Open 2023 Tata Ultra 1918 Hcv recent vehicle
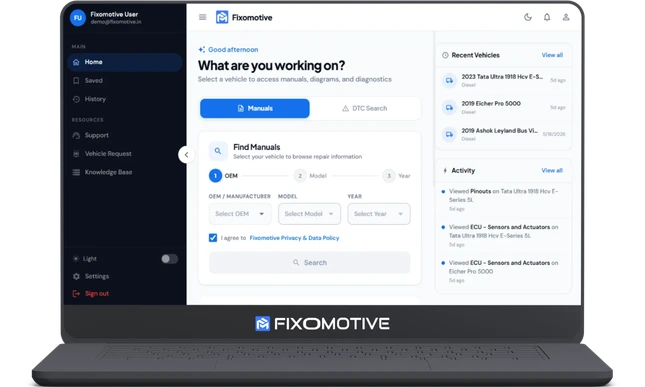Image resolution: width=645 pixels, height=387 pixels. coord(503,81)
